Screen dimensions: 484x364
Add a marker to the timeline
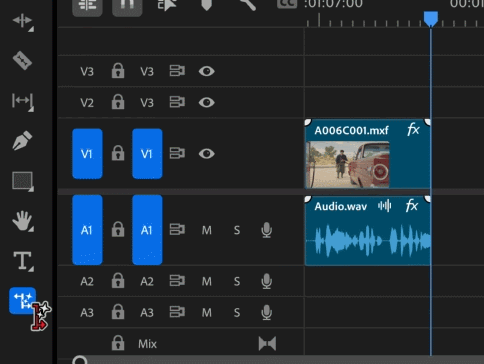click(x=207, y=5)
